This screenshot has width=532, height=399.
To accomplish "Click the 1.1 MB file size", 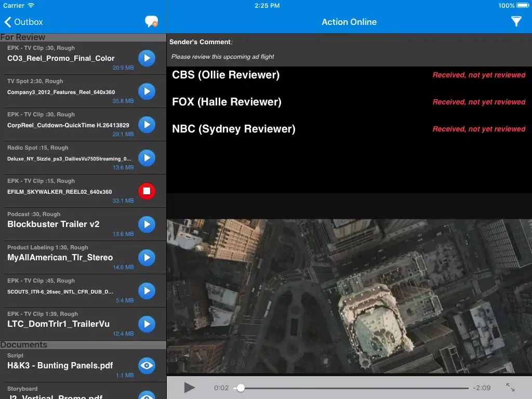I will [x=125, y=375].
